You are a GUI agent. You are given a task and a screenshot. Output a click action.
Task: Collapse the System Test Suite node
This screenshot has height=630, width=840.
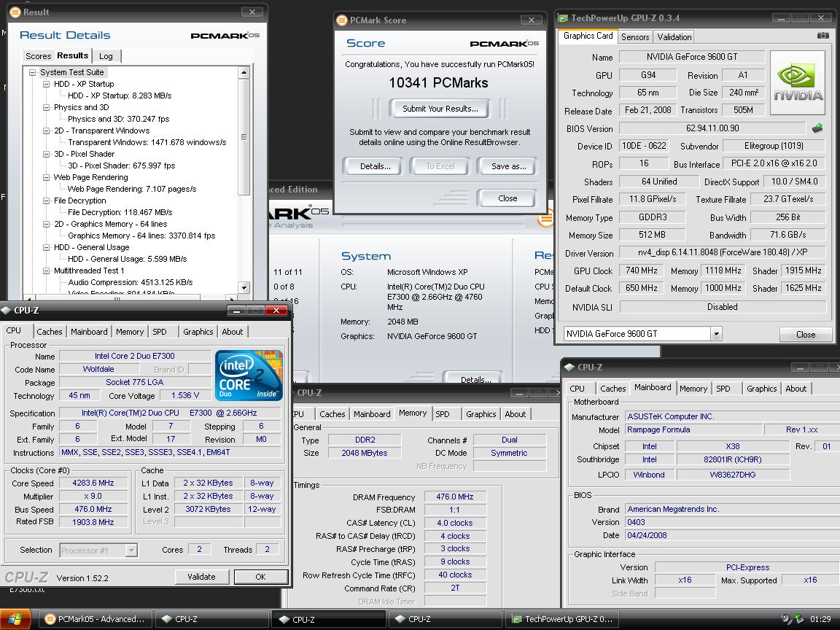(32, 72)
